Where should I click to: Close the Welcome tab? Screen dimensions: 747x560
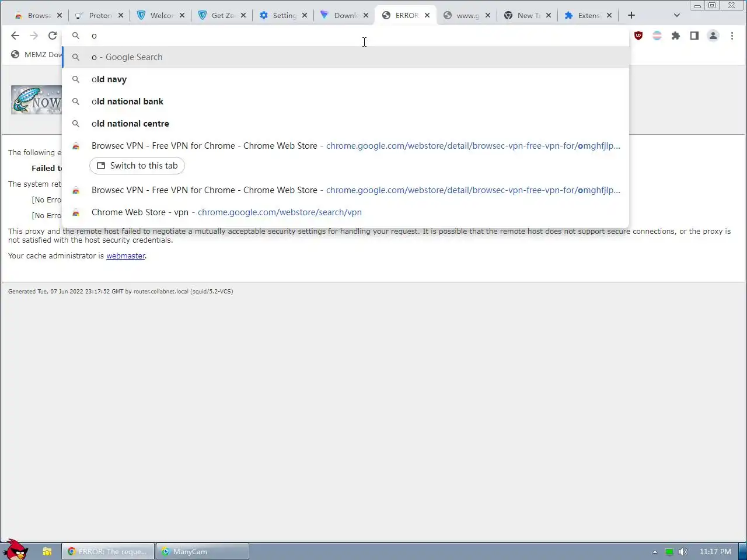(x=182, y=15)
